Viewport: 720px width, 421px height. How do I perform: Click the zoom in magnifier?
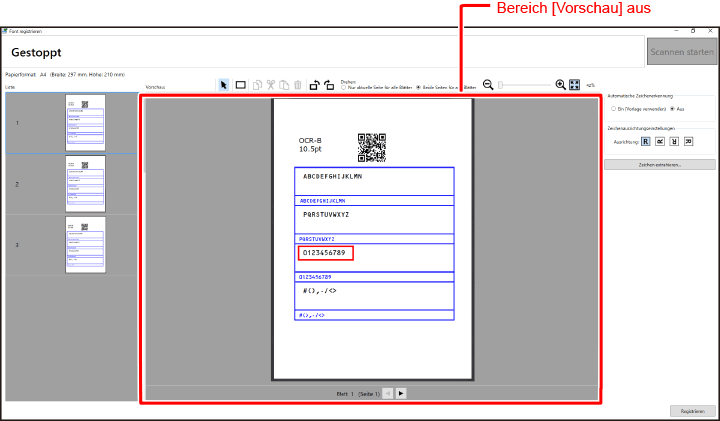(560, 85)
